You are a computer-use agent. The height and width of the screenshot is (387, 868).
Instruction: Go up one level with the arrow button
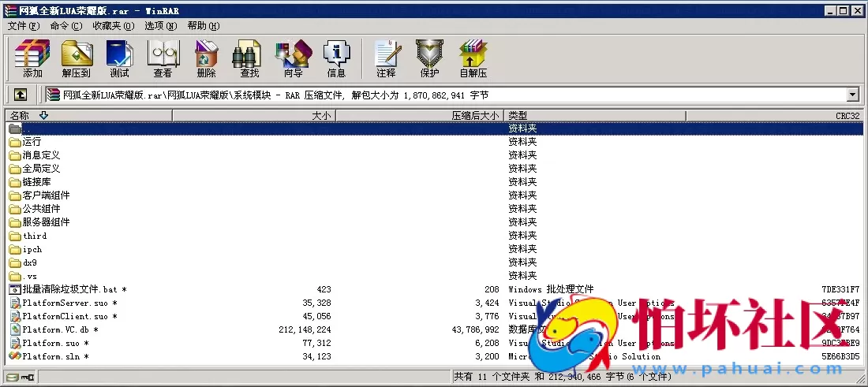coord(20,95)
